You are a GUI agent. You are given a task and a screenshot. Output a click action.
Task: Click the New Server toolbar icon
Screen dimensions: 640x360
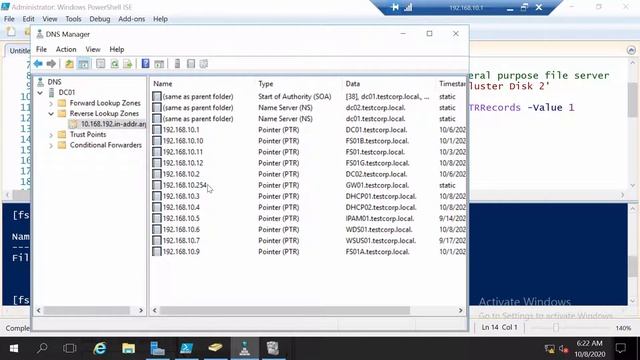[x=177, y=64]
